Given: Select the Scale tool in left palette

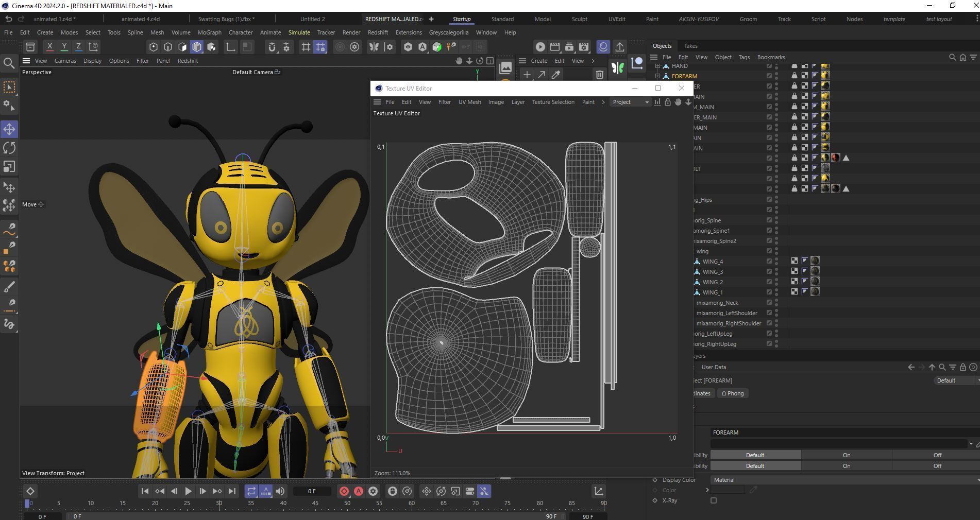Looking at the screenshot, I should tap(9, 167).
